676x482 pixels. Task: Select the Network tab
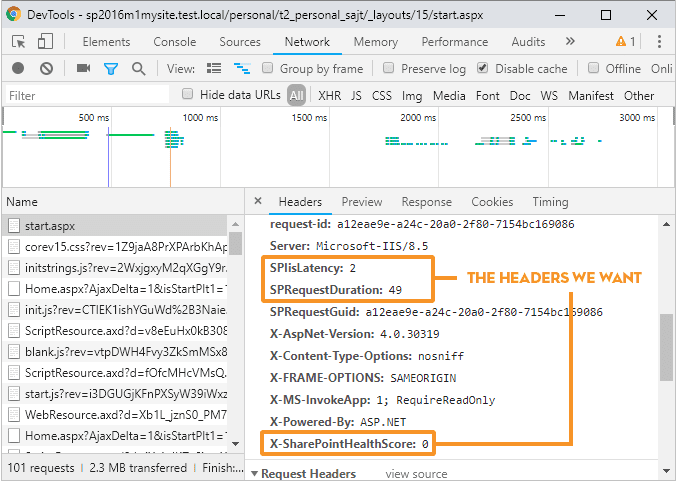coord(307,42)
